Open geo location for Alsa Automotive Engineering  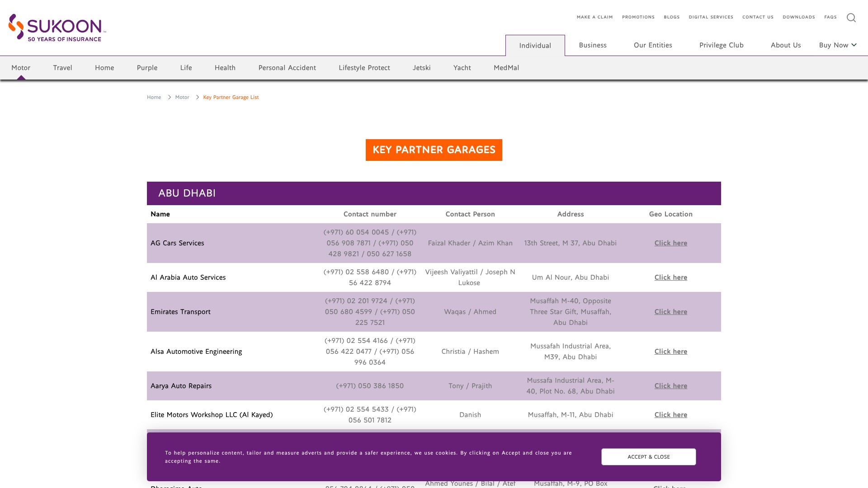tap(671, 352)
